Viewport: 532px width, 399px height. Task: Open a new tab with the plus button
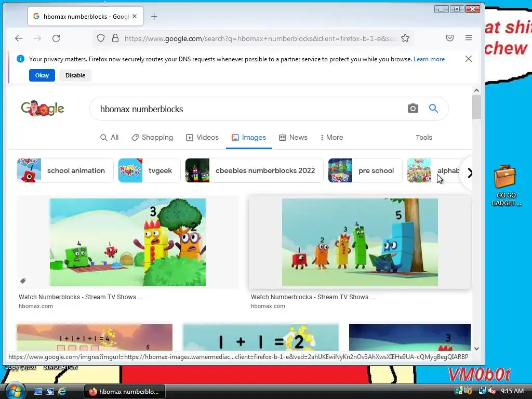[154, 16]
